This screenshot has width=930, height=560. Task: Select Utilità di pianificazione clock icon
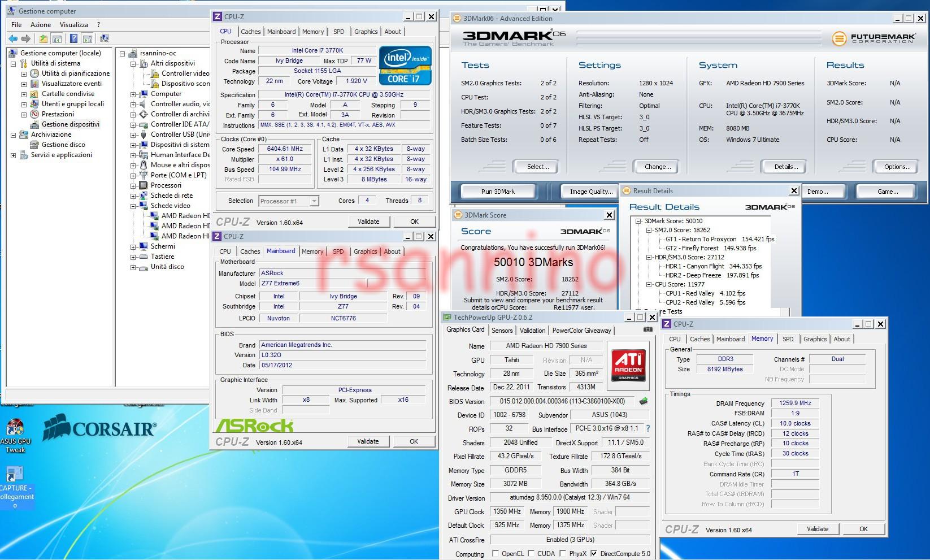click(x=34, y=73)
